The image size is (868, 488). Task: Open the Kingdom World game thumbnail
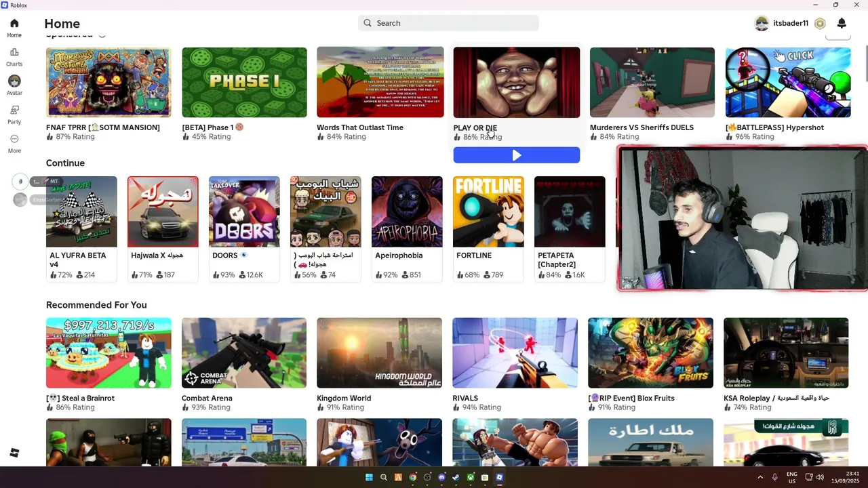pos(380,353)
